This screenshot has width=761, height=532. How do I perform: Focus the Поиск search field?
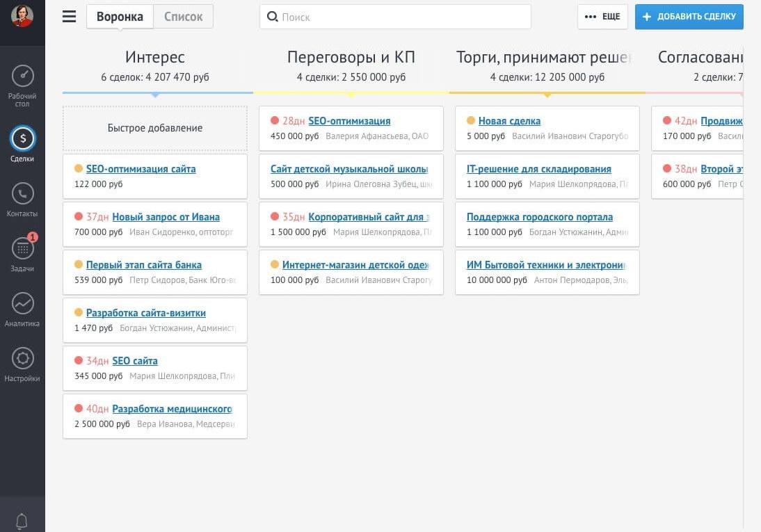click(395, 17)
